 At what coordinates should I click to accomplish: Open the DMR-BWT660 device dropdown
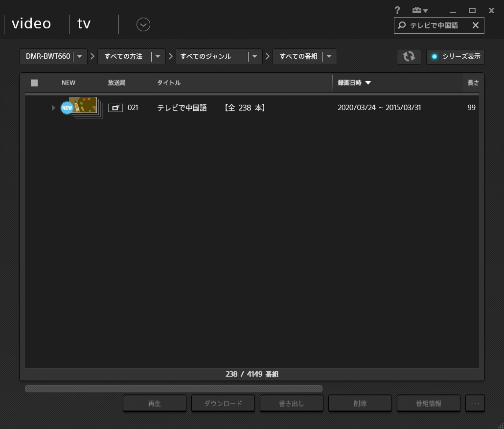click(80, 56)
